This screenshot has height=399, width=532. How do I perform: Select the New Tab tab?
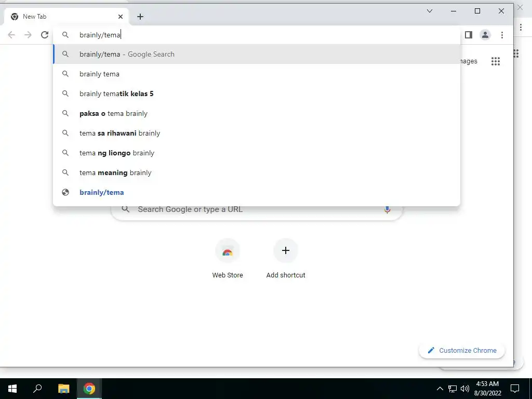[x=66, y=17]
